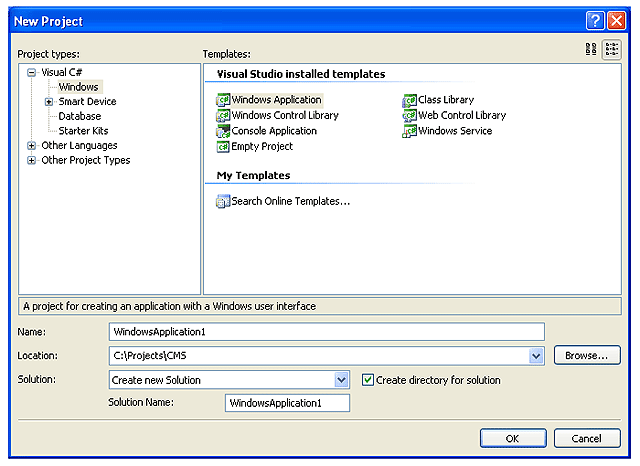Open the Location dropdown arrow
Viewport: 640px width, 466px height.
[536, 356]
